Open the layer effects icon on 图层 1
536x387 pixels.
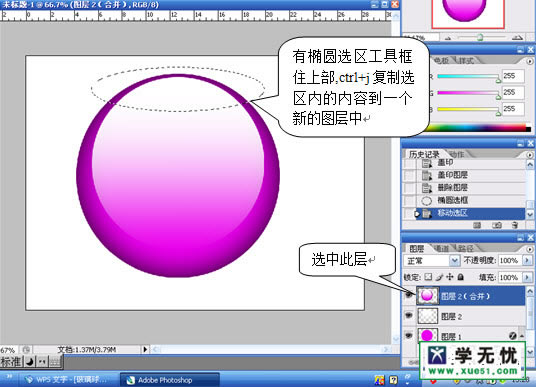click(512, 336)
